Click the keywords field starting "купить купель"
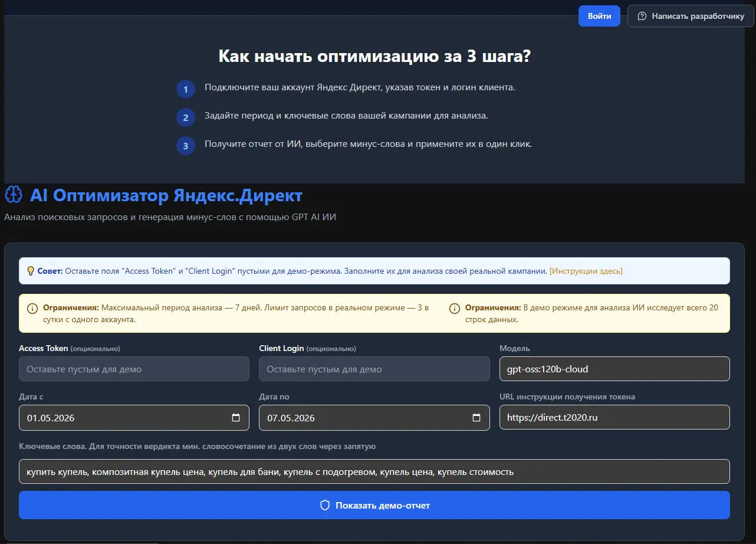Screen dimensions: 756x544 (374, 471)
